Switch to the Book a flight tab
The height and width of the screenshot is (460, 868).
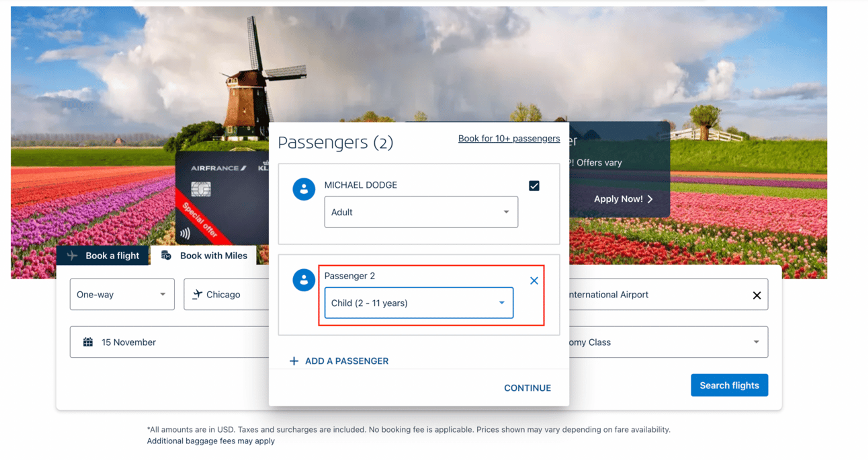103,255
